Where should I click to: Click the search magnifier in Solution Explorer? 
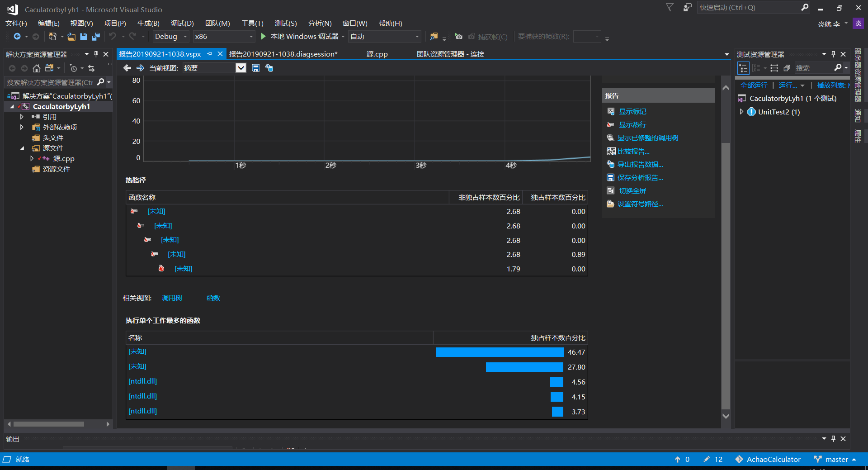(100, 82)
